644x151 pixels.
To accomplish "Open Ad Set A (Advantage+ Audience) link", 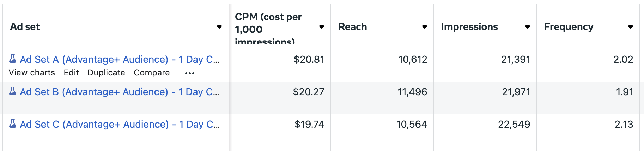I will coord(120,59).
